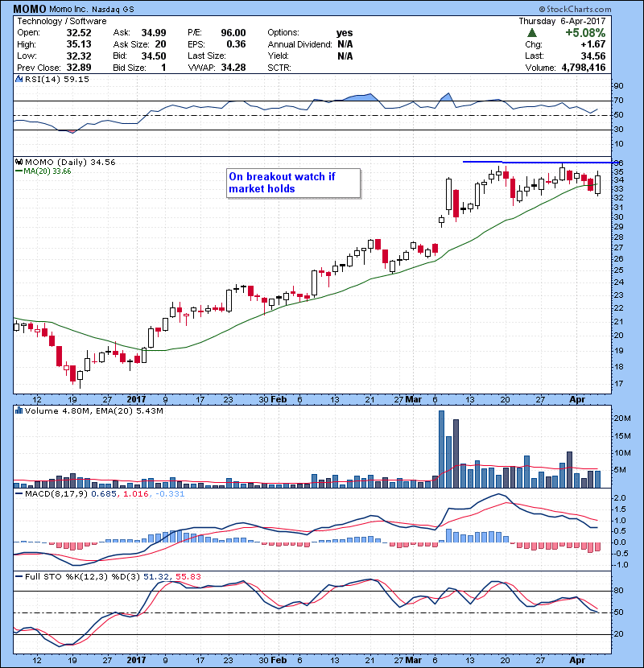Click the Bid price 34.50
This screenshot has width=644, height=668.
[154, 56]
